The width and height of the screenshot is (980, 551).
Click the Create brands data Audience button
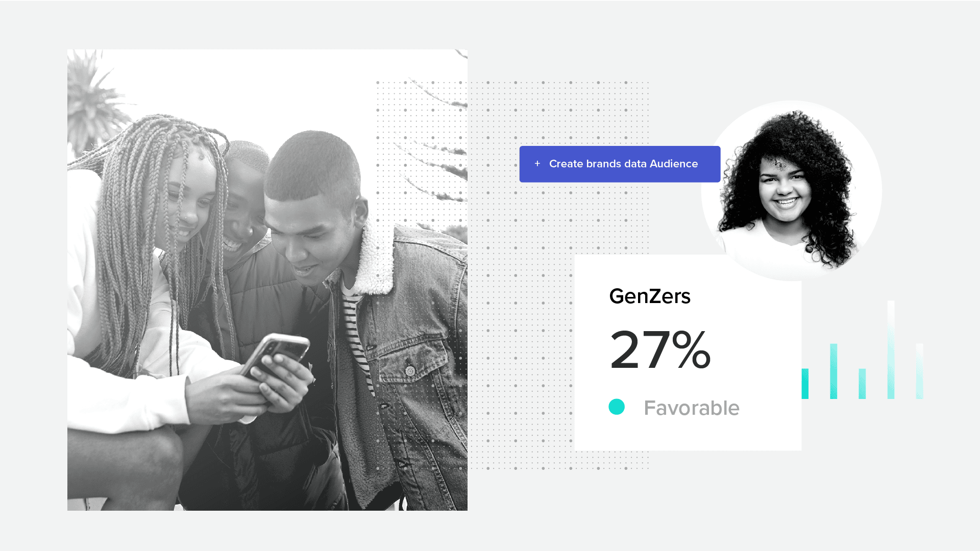(620, 164)
